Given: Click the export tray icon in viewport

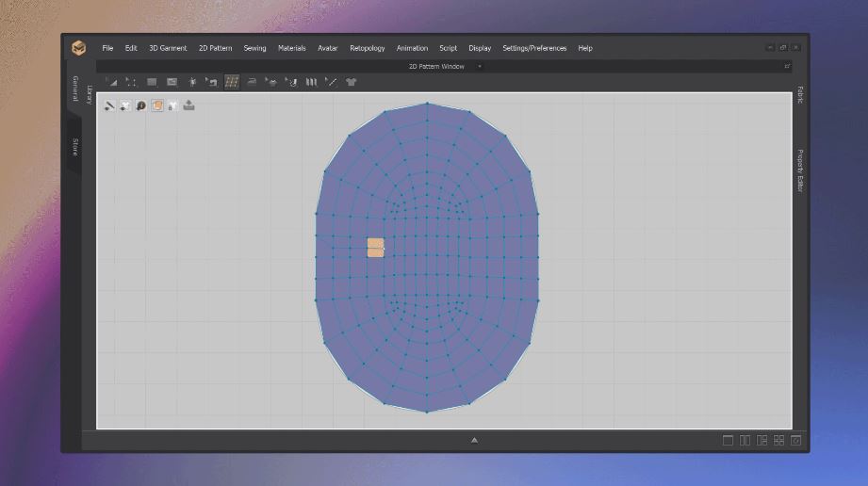Looking at the screenshot, I should click(188, 105).
